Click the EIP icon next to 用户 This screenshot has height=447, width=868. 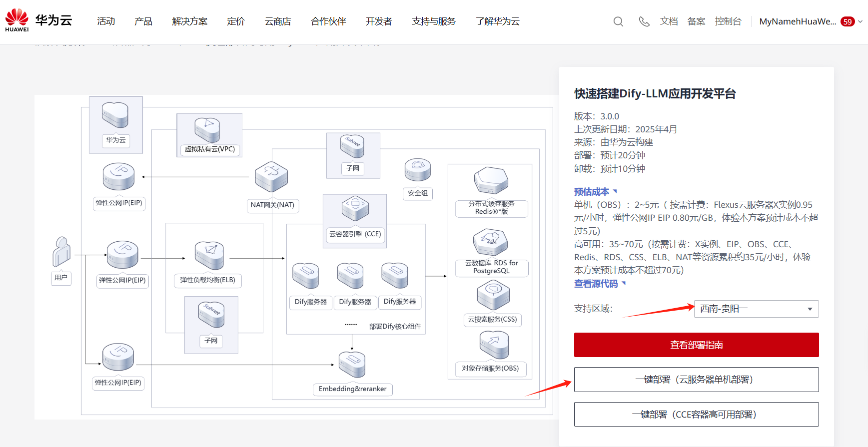[x=122, y=255]
